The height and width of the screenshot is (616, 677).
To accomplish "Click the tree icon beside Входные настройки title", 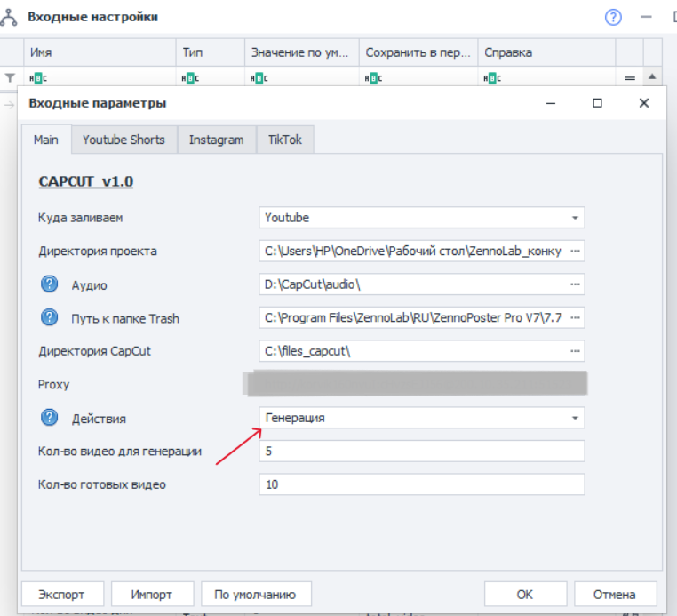I will click(9, 17).
